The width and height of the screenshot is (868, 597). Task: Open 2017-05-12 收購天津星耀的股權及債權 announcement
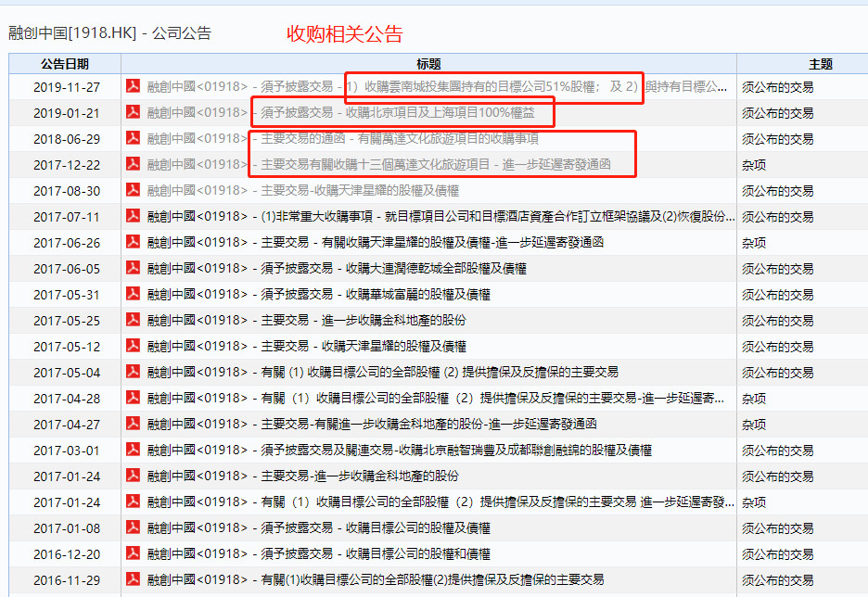pos(306,347)
